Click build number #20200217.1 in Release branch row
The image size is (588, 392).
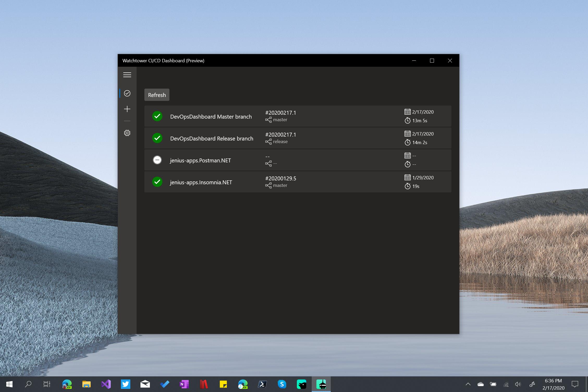(281, 135)
